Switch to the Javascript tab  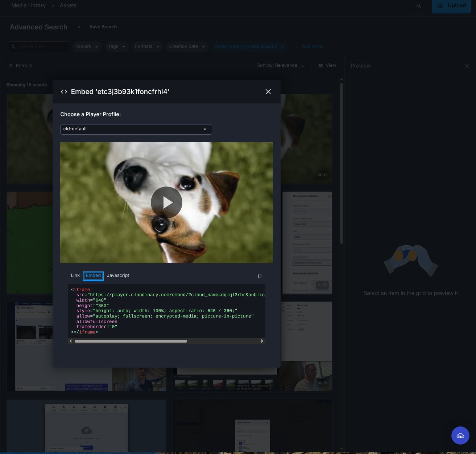(x=118, y=275)
